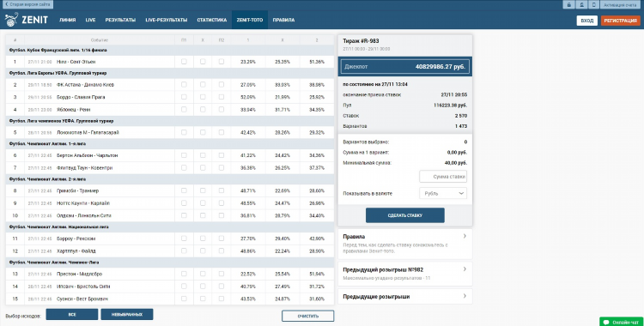The image size is (644, 326).
Task: Open previous draw №982 chevron arrow
Action: click(465, 269)
